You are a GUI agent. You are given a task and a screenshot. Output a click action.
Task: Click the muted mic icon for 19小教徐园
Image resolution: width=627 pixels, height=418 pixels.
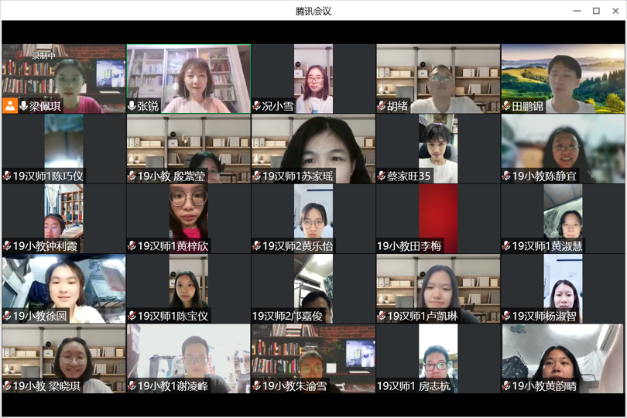(x=7, y=316)
